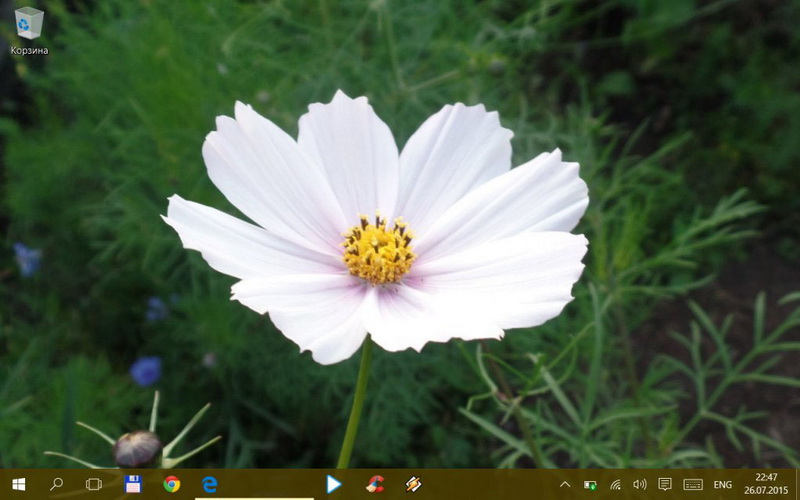This screenshot has height=500, width=800.
Task: Open taskbar search magnifier
Action: pos(57,484)
